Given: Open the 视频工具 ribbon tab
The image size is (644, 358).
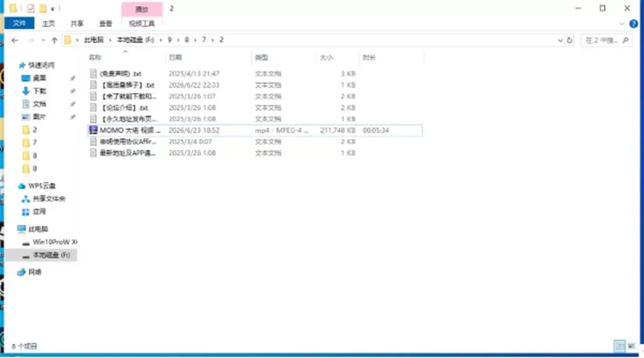Looking at the screenshot, I should pyautogui.click(x=142, y=24).
